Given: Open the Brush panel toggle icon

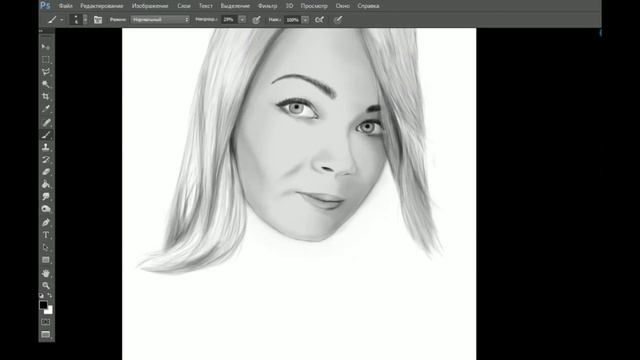Looking at the screenshot, I should click(98, 20).
